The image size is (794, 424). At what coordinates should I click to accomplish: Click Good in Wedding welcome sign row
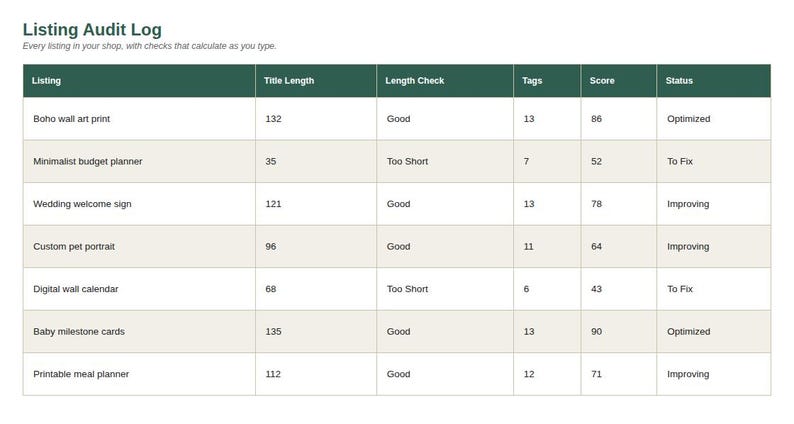coord(399,204)
